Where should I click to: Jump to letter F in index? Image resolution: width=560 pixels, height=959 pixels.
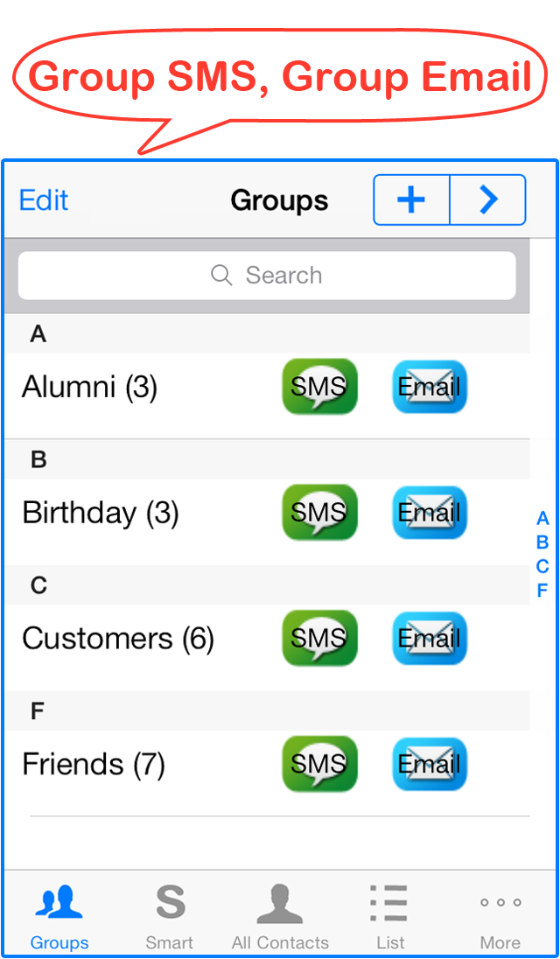tap(542, 591)
